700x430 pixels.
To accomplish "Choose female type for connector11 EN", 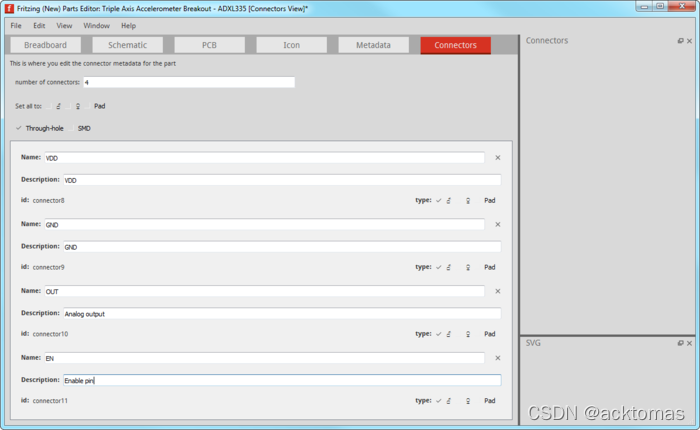I will (x=464, y=401).
